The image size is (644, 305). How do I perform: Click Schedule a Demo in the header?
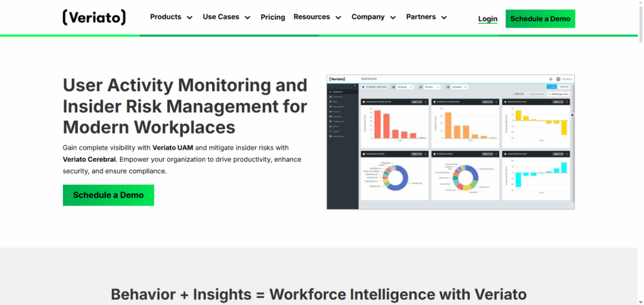540,19
